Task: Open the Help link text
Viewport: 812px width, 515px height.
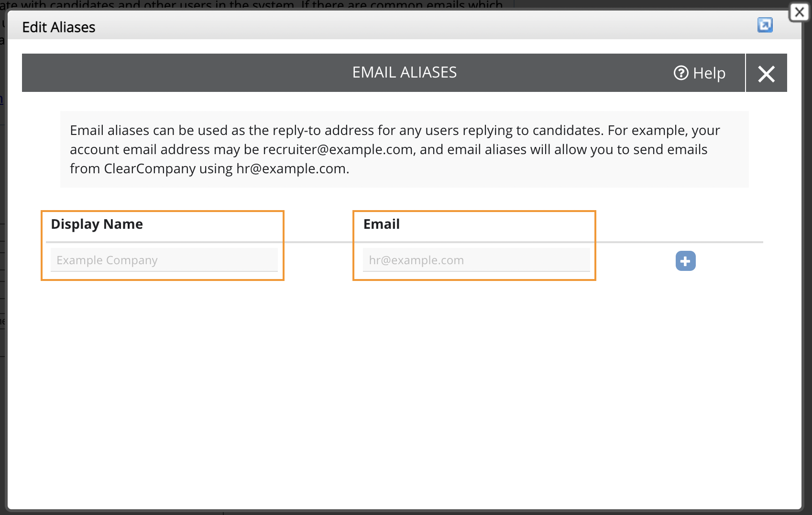Action: pos(709,73)
